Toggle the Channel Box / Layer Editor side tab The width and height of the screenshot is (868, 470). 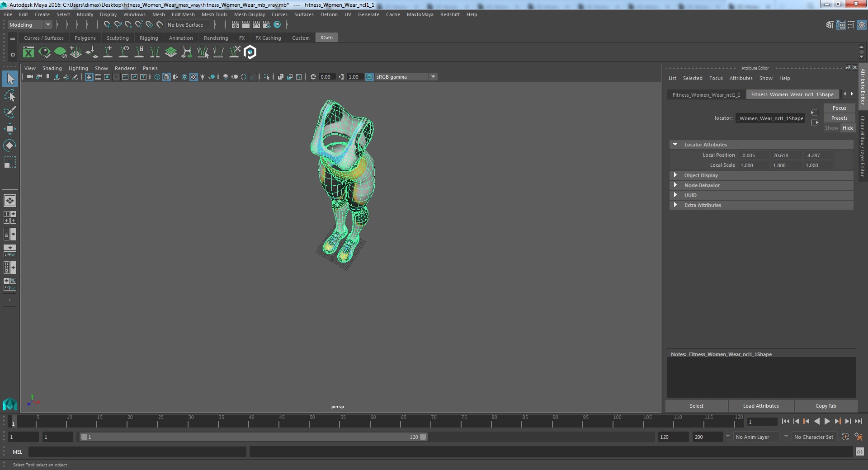coord(863,146)
